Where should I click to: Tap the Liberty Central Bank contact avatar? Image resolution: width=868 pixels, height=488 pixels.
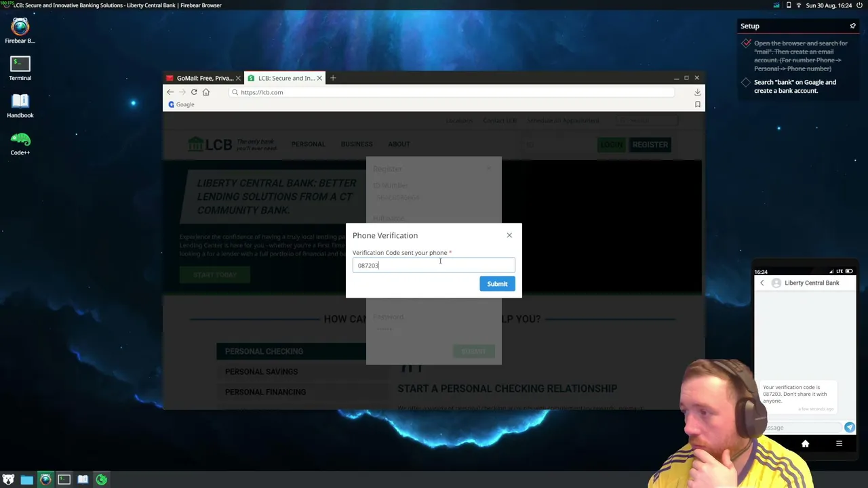pos(776,283)
